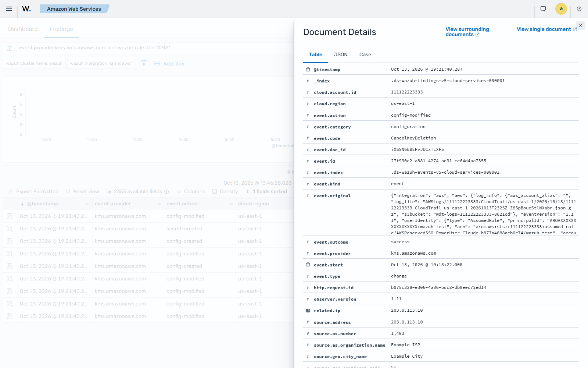
Task: Click the source.as.number hash type icon
Action: [308, 334]
